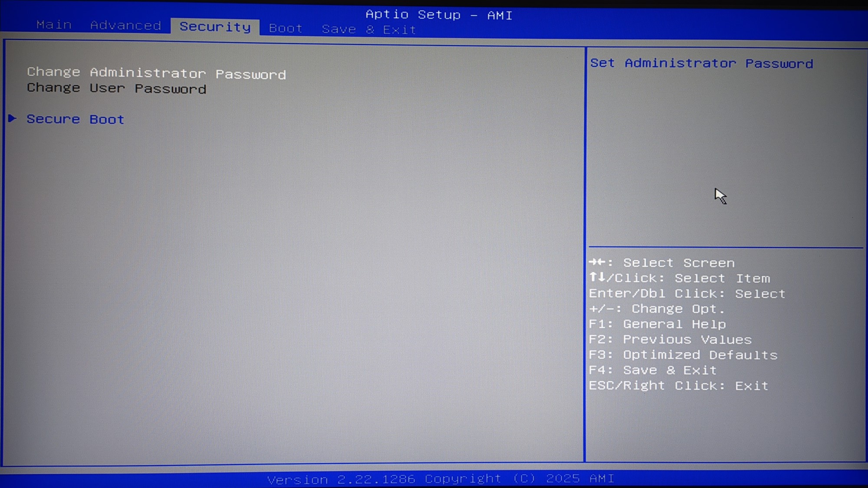Open the Boot tab
Viewport: 868px width, 488px height.
[285, 29]
